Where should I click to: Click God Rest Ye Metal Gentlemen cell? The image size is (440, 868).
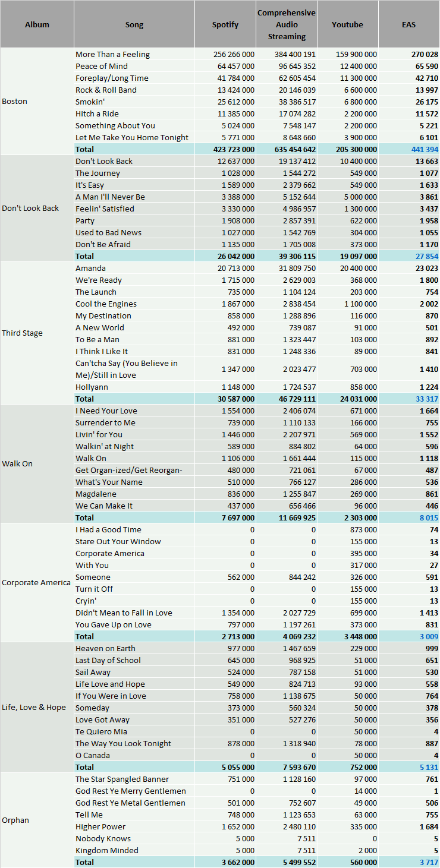[134, 803]
